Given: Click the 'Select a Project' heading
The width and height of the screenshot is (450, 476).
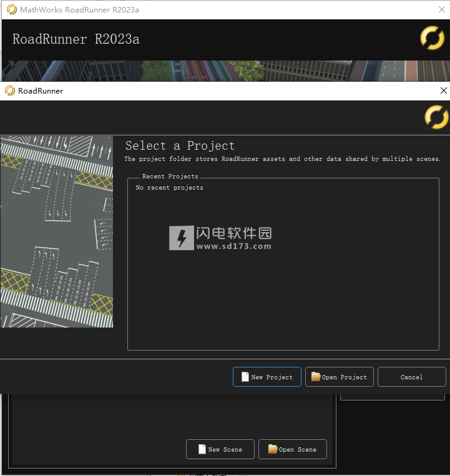Looking at the screenshot, I should coord(180,146).
